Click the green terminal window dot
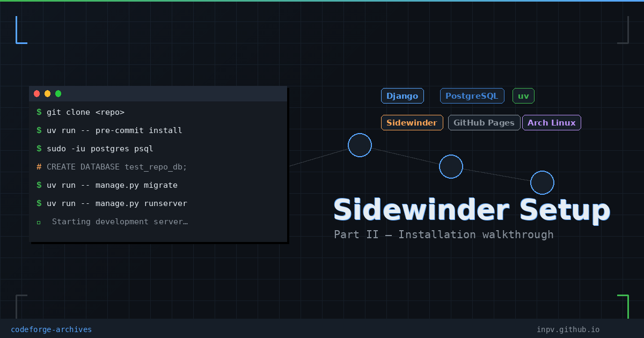The width and height of the screenshot is (644, 338). 58,94
